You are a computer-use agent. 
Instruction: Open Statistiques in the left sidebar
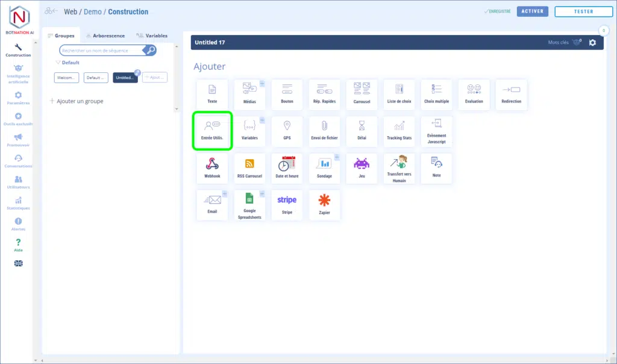coord(18,204)
